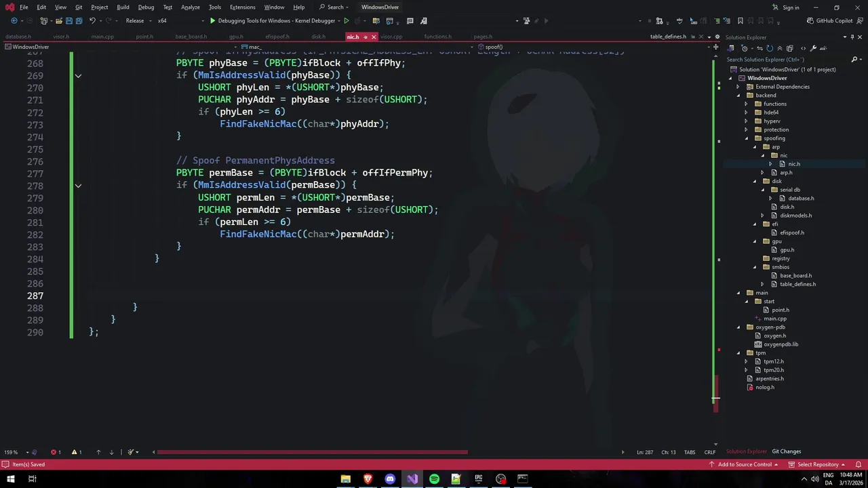This screenshot has width=868, height=488.
Task: Open the Release configuration dropdown
Action: (139, 20)
